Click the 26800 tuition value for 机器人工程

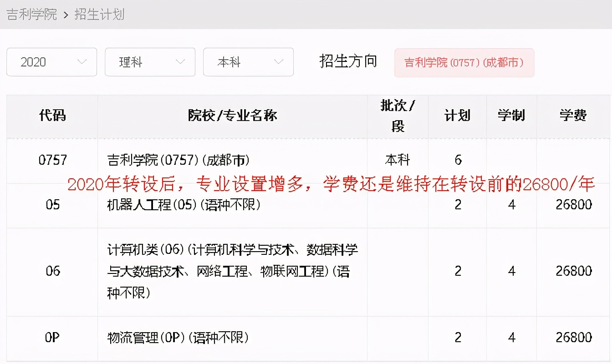[x=575, y=205]
